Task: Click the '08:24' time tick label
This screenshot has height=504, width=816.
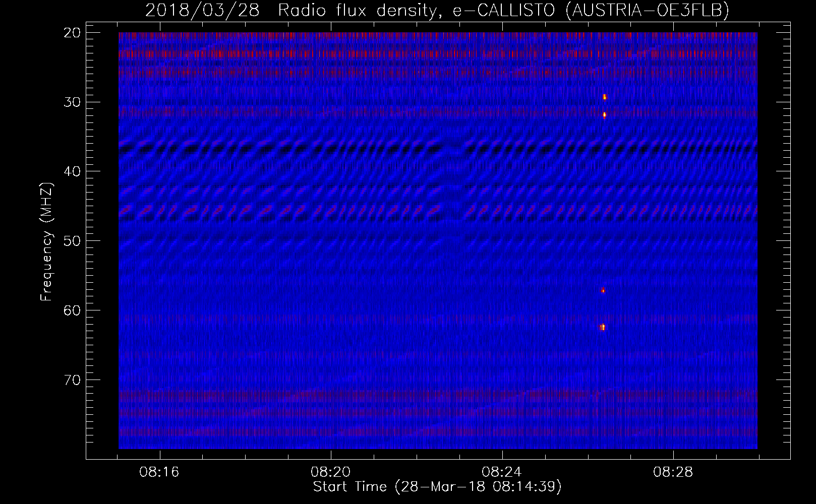Action: pyautogui.click(x=502, y=472)
